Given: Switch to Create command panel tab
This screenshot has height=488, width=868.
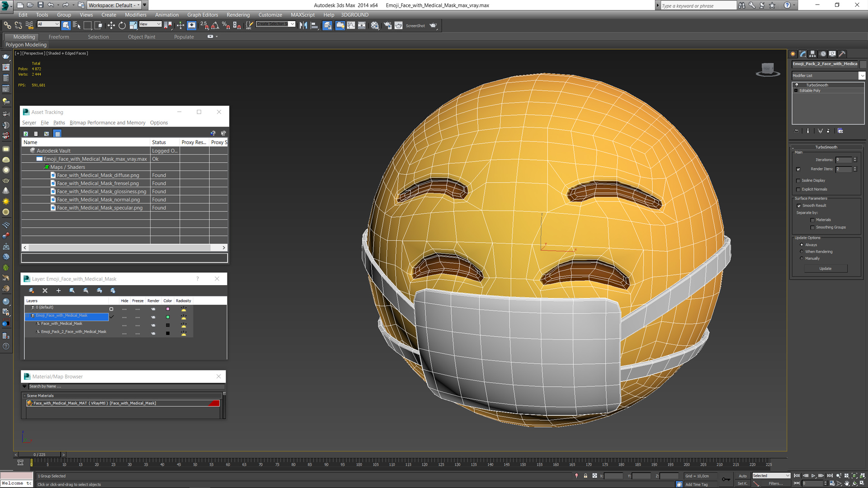Looking at the screenshot, I should coord(793,54).
